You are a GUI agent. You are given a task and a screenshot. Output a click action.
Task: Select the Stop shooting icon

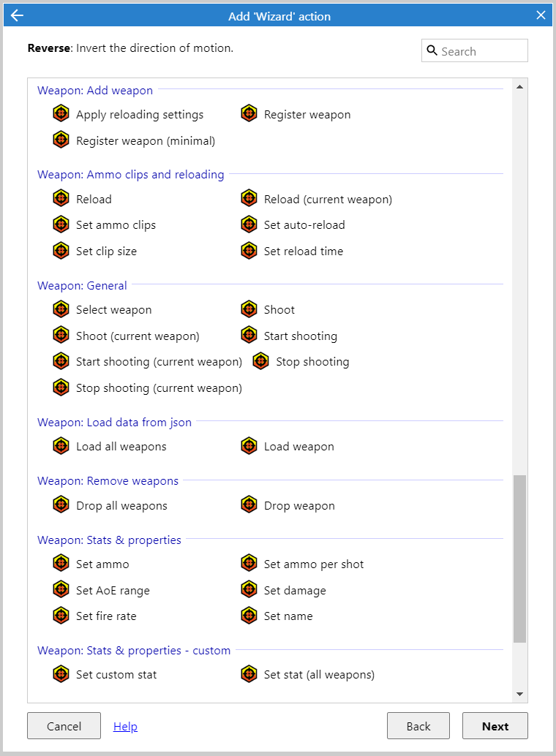(x=261, y=361)
